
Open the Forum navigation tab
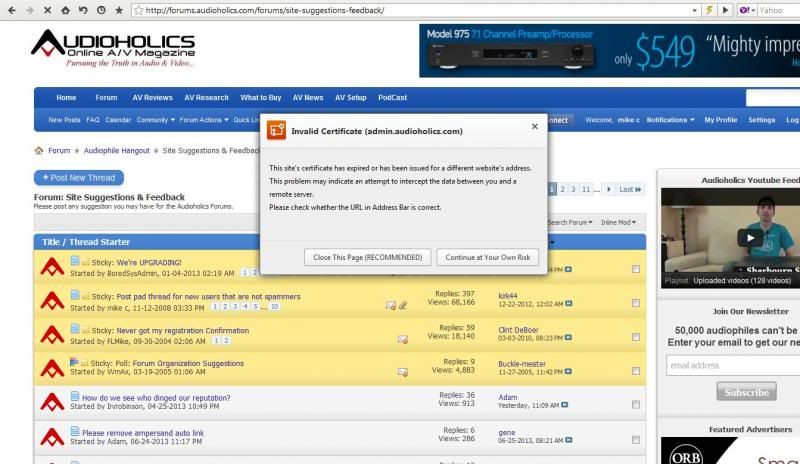[106, 97]
